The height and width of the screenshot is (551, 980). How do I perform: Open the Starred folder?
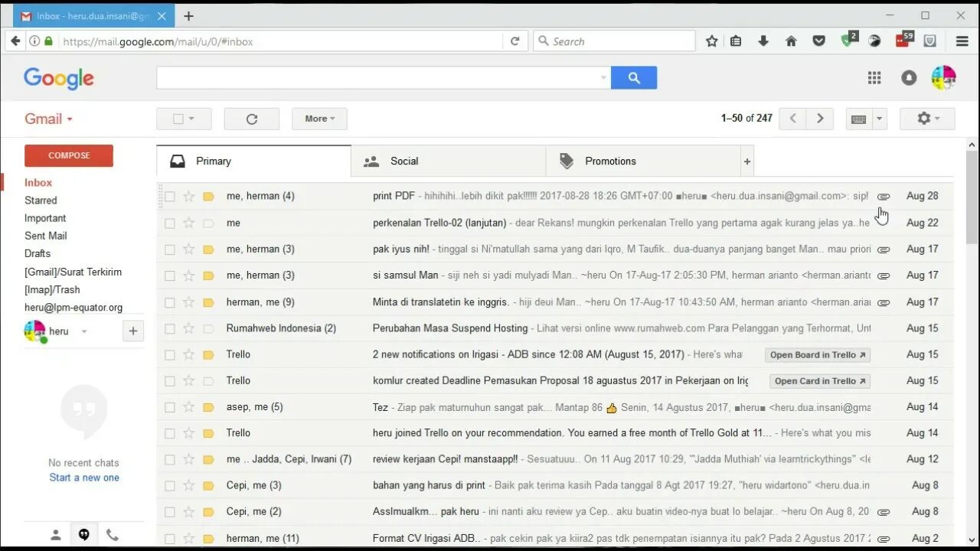tap(41, 201)
